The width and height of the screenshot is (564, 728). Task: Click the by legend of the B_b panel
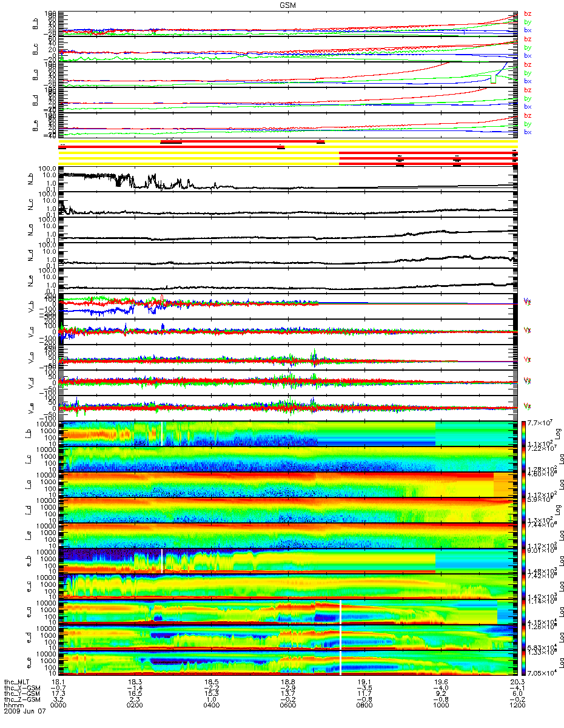(528, 22)
